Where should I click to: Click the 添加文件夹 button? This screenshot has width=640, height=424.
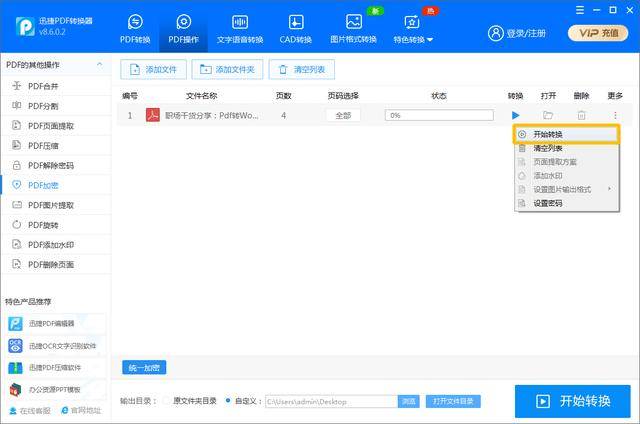point(227,69)
